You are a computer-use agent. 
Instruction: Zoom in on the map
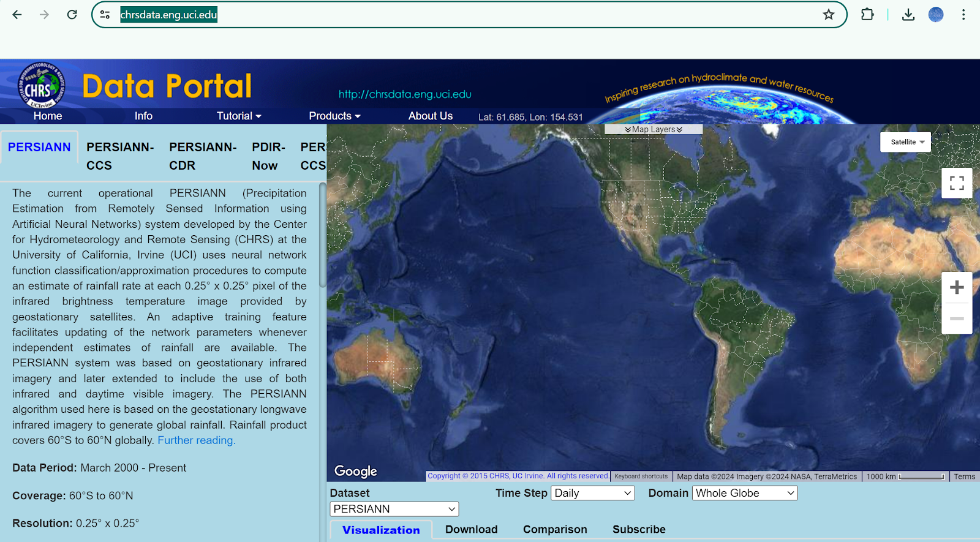(x=957, y=287)
